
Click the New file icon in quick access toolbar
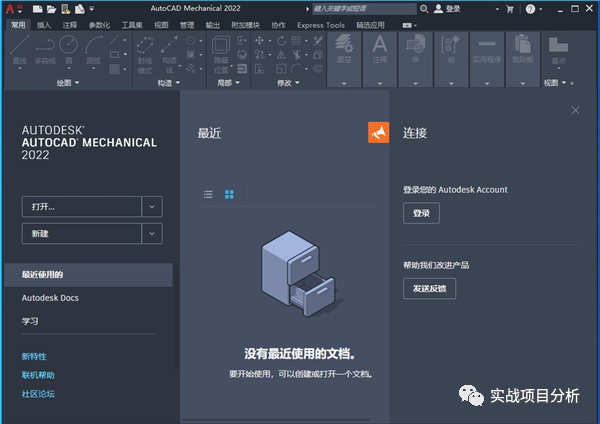38,9
